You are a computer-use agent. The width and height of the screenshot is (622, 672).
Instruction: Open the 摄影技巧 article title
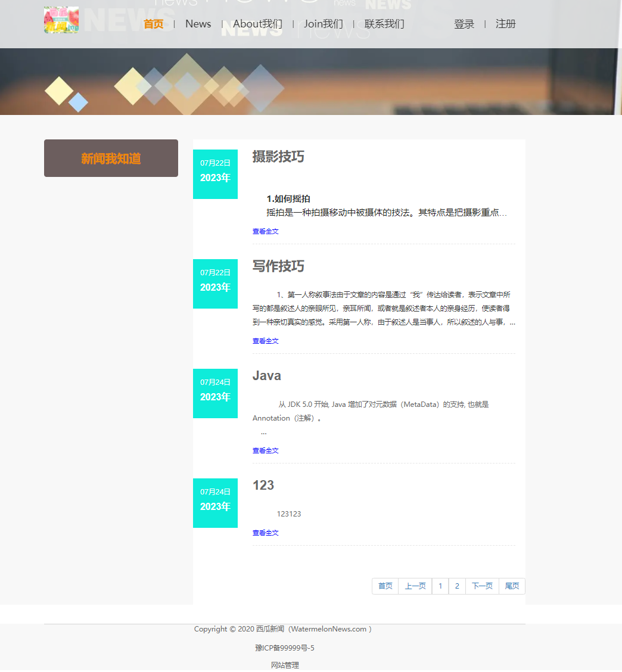tap(278, 157)
